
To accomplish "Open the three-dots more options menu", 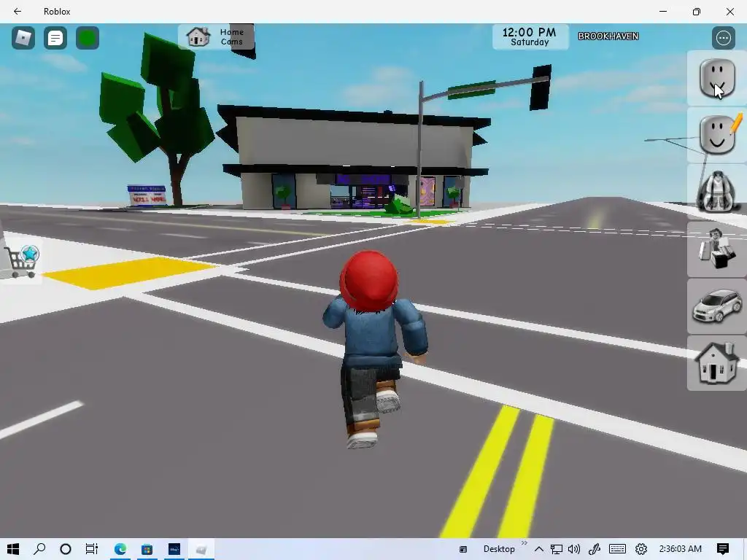I will coord(723,38).
